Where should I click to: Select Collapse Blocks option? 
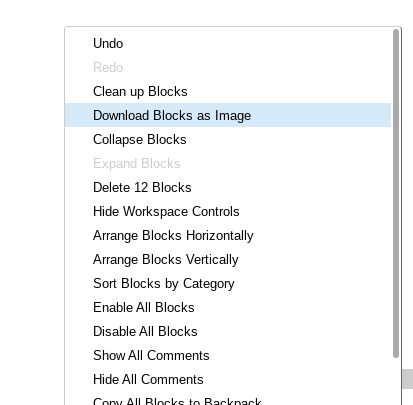click(228, 139)
